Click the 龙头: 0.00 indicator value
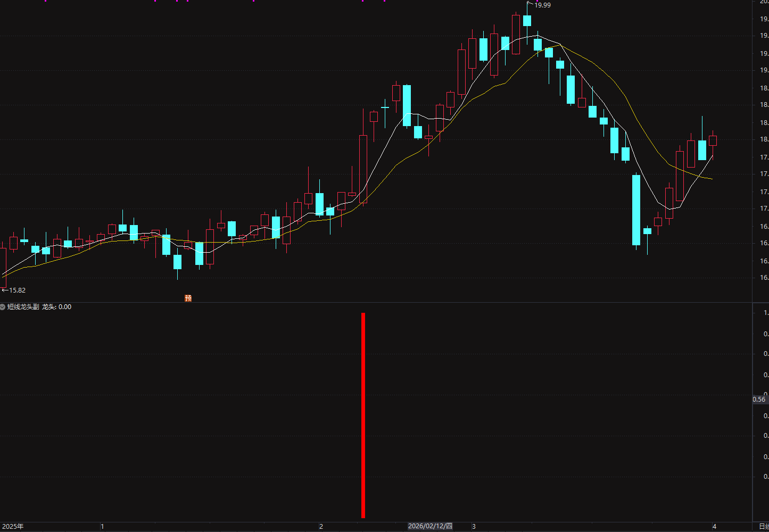 (x=56, y=307)
